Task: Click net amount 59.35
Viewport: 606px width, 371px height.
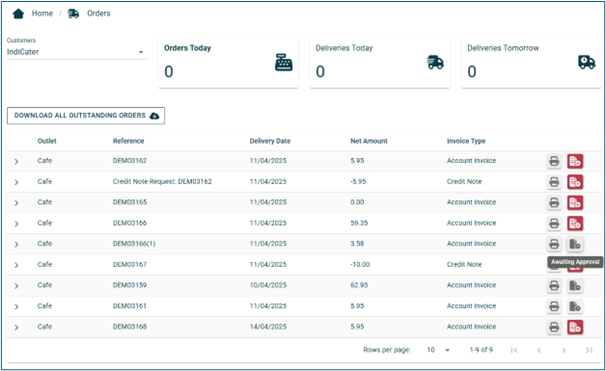Action: (x=359, y=223)
